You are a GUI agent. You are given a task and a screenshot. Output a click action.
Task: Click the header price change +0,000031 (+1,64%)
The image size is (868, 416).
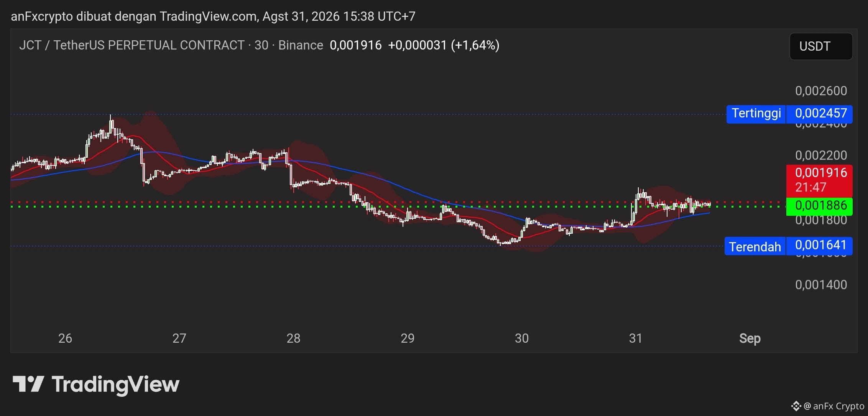coord(444,45)
